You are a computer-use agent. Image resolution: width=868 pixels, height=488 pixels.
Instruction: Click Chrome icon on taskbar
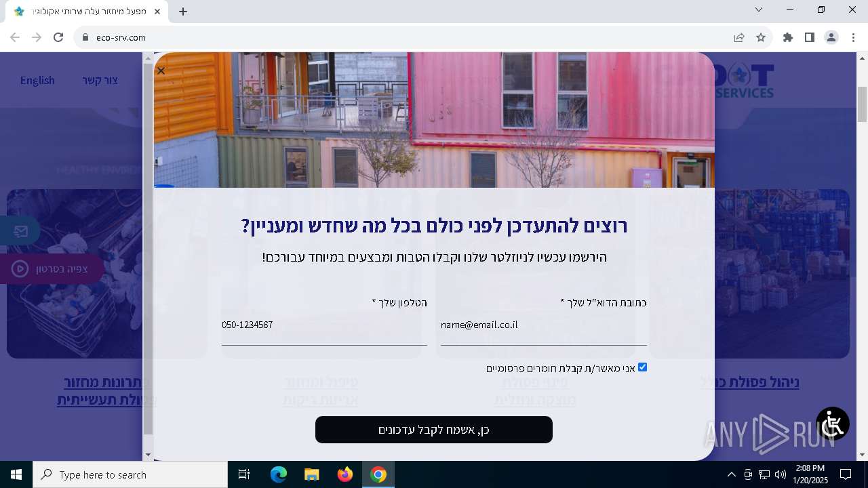click(x=378, y=474)
